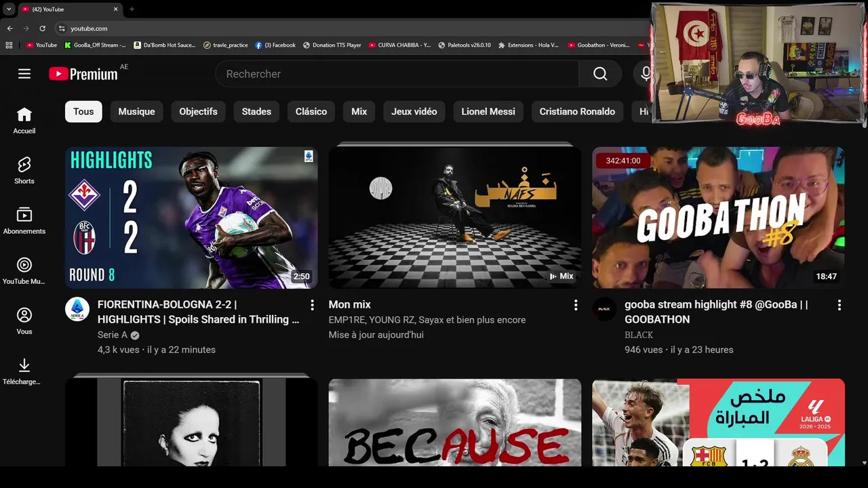
Task: Open the Mon mix NAFS thumbnail
Action: [455, 218]
